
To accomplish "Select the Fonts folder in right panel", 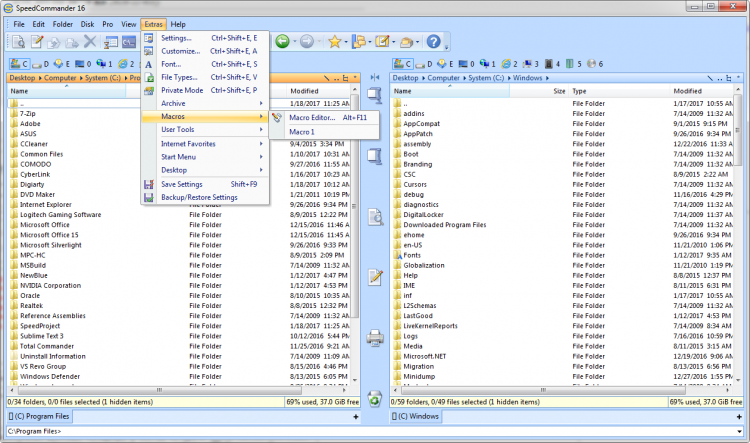I will pos(412,255).
